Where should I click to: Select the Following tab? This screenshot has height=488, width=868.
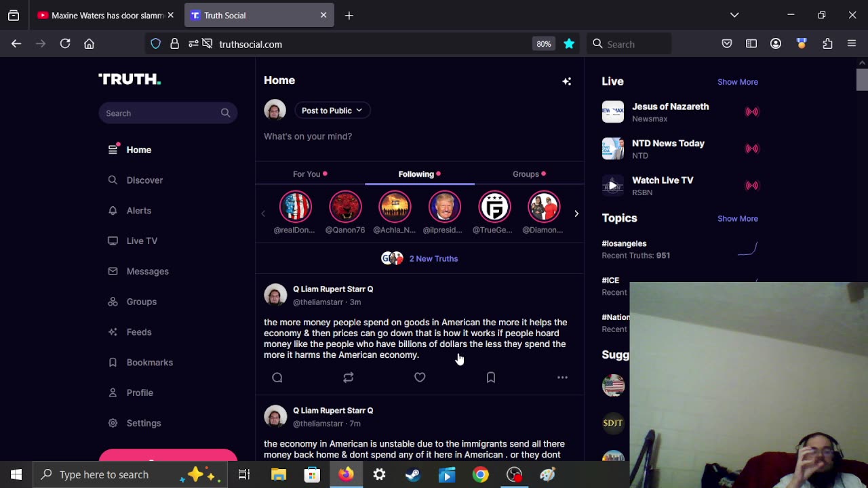click(x=420, y=174)
